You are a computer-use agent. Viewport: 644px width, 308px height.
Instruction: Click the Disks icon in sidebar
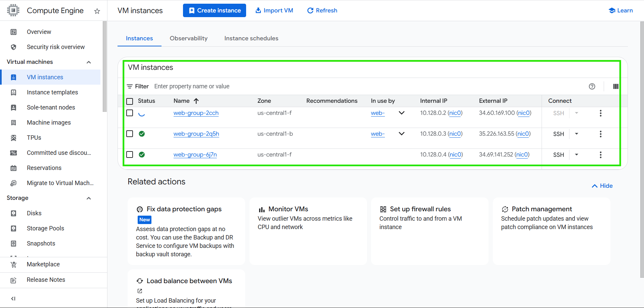(13, 213)
